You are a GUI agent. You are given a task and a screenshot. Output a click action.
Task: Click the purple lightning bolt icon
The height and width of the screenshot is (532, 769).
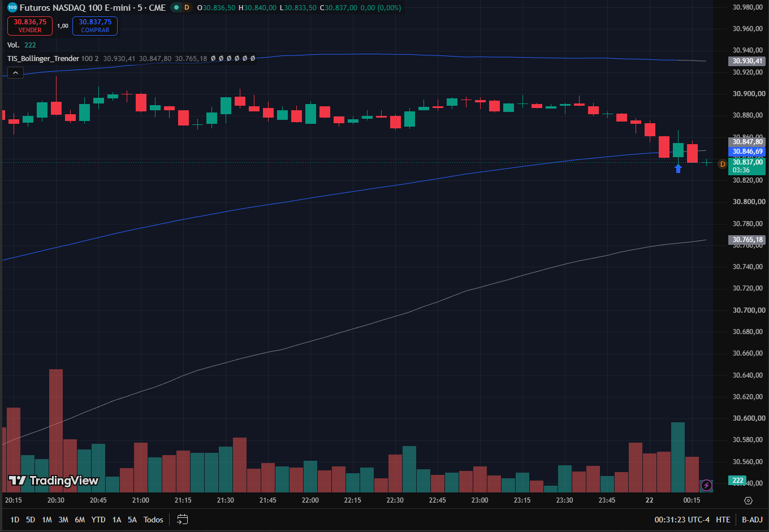click(x=706, y=485)
